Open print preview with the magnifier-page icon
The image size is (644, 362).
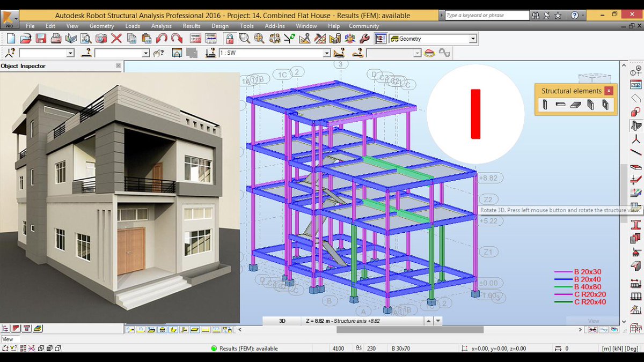[86, 39]
